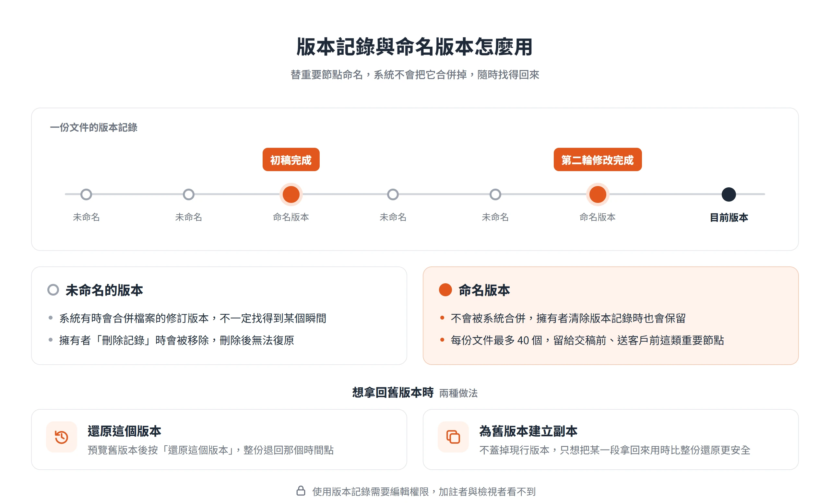The height and width of the screenshot is (504, 830).
Task: Click the description 預覽舊版本後按 text
Action: coord(210,450)
